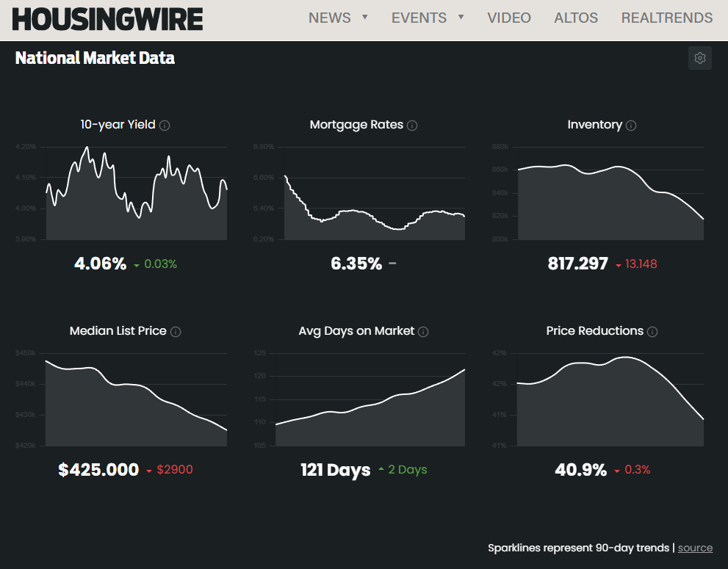The image size is (728, 569).
Task: Click the 0.3% reductions change
Action: [x=637, y=470]
